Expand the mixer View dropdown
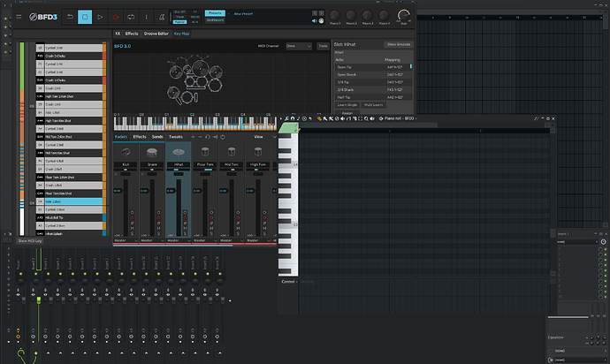This screenshot has width=610, height=364. pos(263,137)
